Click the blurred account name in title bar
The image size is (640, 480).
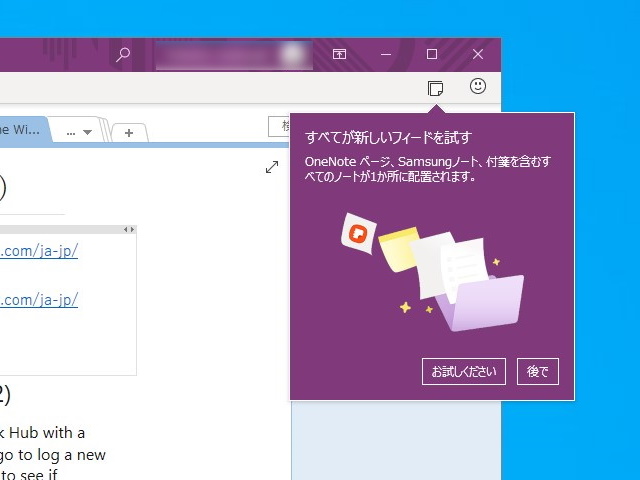pyautogui.click(x=234, y=55)
